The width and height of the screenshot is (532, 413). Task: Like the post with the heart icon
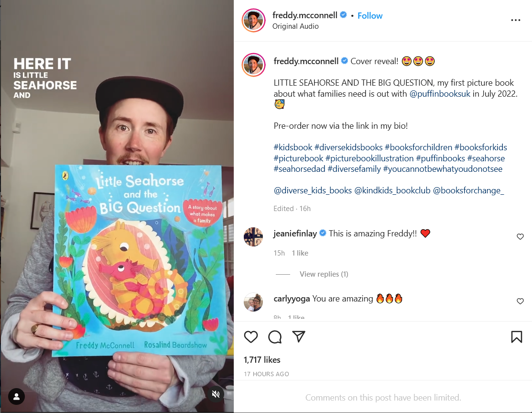pos(251,337)
